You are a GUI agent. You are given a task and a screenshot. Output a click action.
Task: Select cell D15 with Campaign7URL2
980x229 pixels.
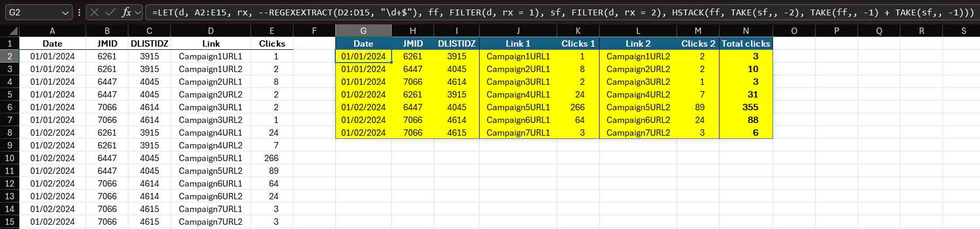point(211,222)
